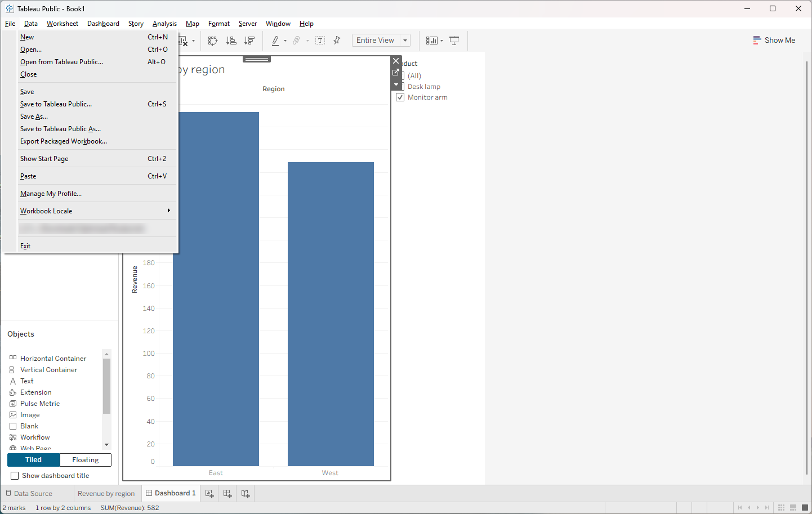The height and width of the screenshot is (514, 812).
Task: Open the Data Source tab
Action: (x=33, y=494)
